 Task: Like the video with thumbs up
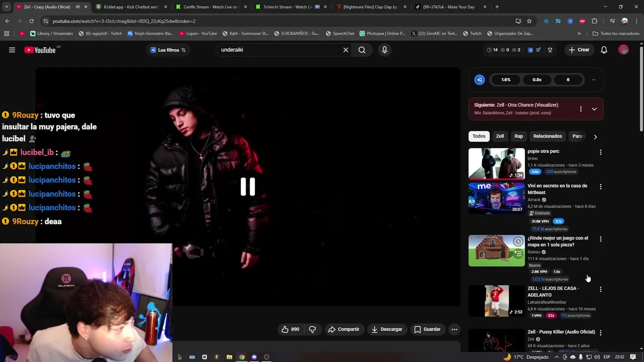coord(290,329)
